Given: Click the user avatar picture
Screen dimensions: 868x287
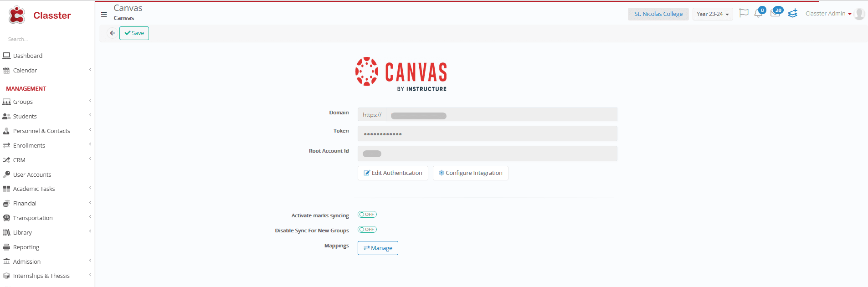Looking at the screenshot, I should pos(859,14).
